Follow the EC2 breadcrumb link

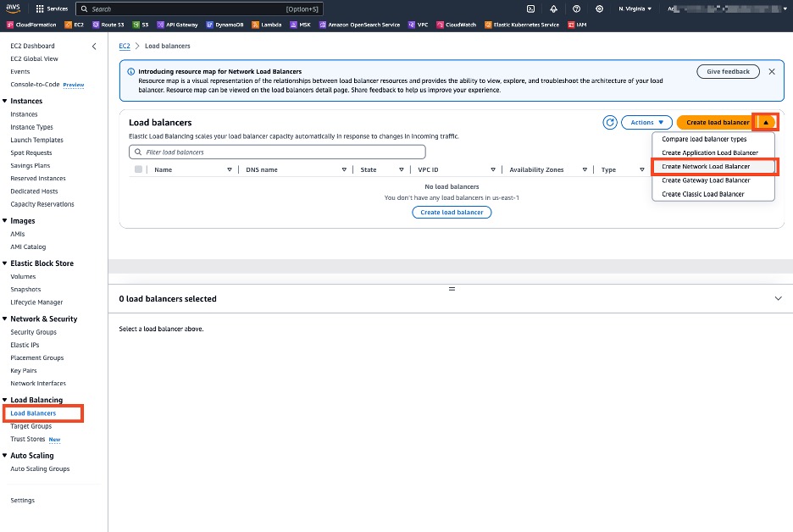point(125,46)
